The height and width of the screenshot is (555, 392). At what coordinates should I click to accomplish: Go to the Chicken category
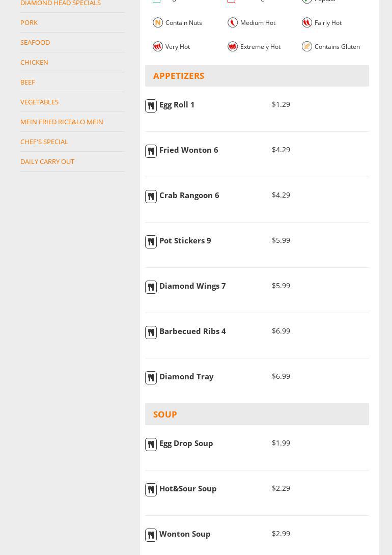[34, 62]
